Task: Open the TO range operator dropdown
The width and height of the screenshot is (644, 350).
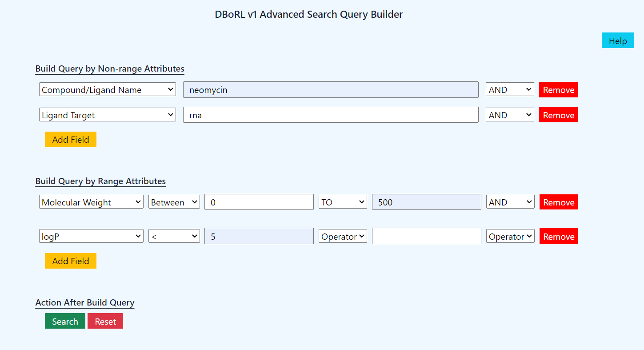Action: pos(342,202)
